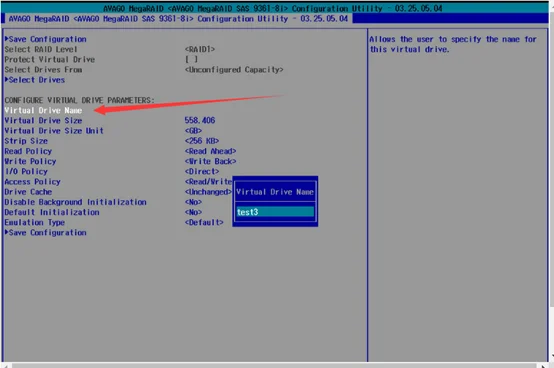The image size is (554, 368).
Task: Open the Read Ahead read policy dropdown
Action: coord(210,151)
